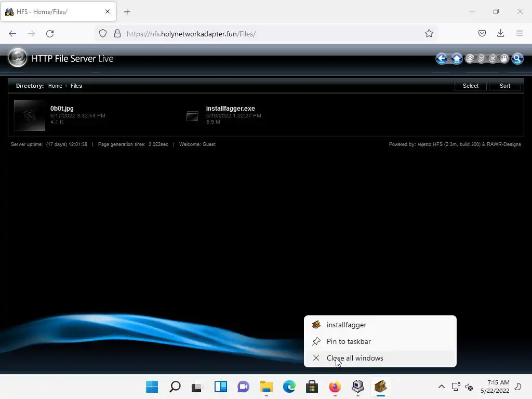This screenshot has height=399, width=532.
Task: Download installfagger.exe file link
Action: 230,108
